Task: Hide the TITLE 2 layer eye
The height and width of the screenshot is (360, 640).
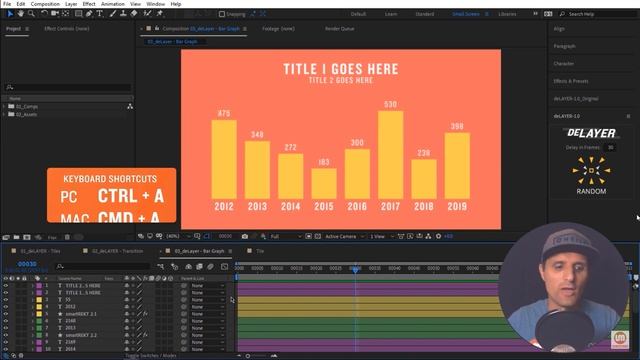Action: click(x=6, y=286)
